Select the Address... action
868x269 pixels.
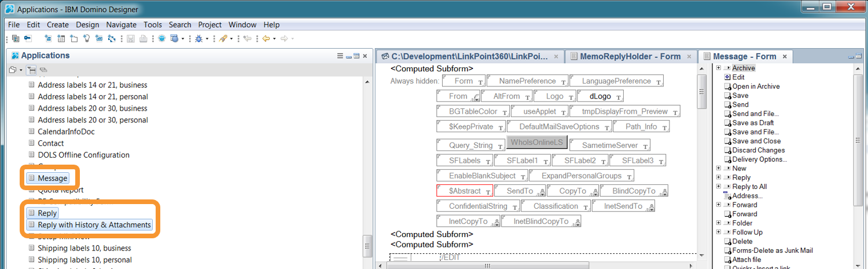coord(747,196)
